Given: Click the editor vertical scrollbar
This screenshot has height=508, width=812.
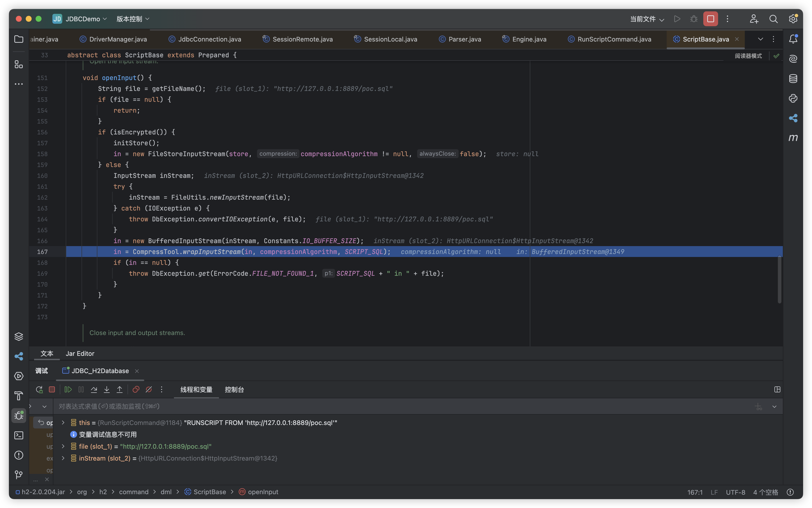Looking at the screenshot, I should pyautogui.click(x=779, y=279).
